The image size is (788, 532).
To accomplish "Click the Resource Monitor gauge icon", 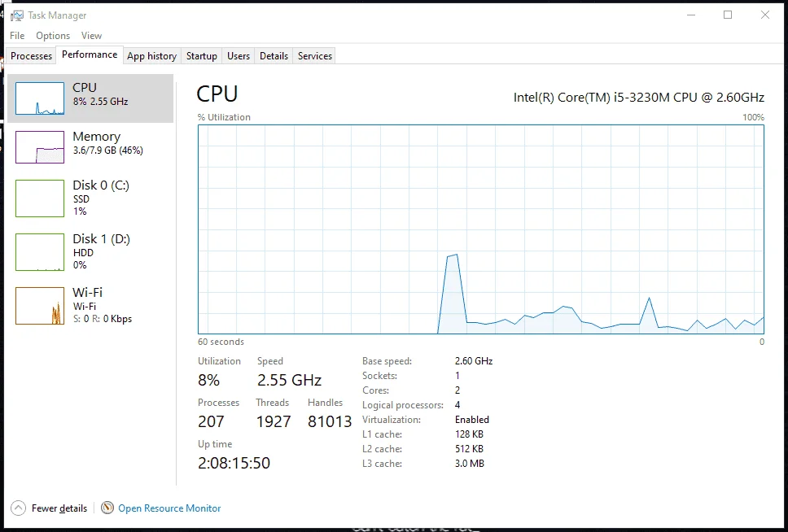I will pyautogui.click(x=107, y=508).
